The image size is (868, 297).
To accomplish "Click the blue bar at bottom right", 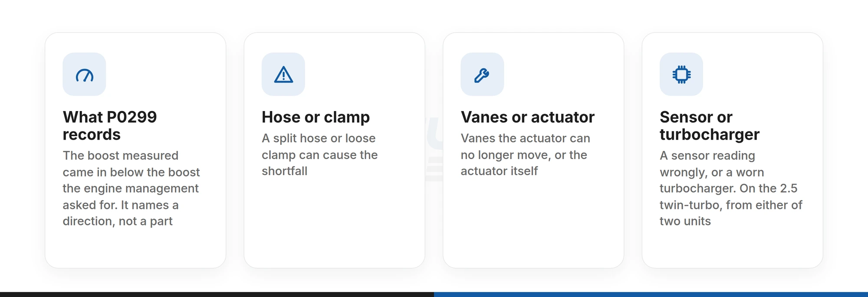I will coord(651,294).
